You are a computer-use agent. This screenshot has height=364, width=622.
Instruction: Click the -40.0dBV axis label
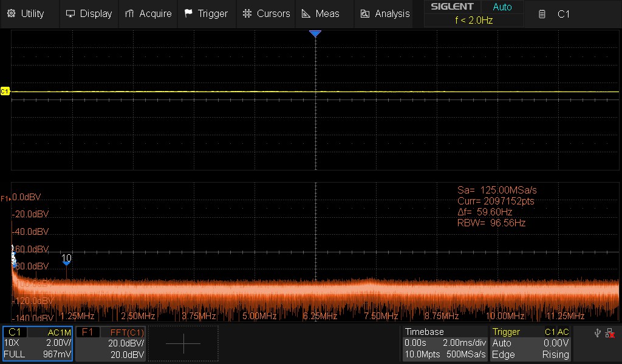pos(30,231)
